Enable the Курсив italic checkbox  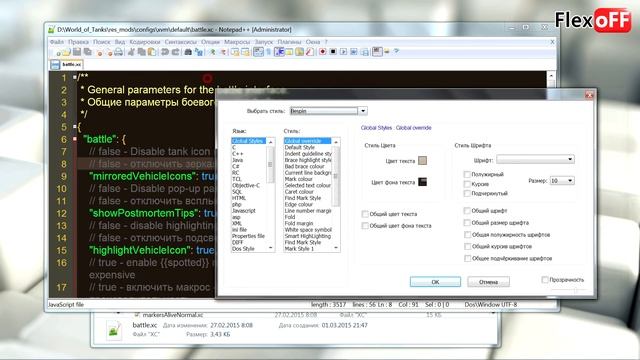pos(467,184)
